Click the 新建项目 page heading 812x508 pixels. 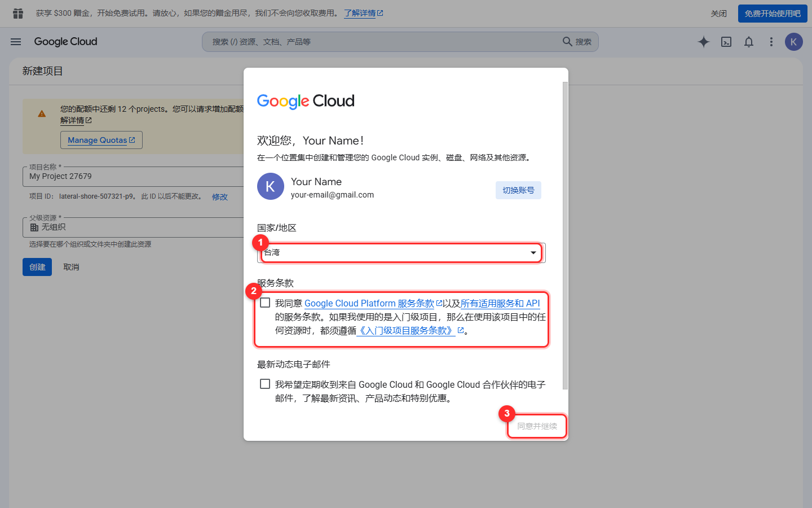[x=43, y=71]
